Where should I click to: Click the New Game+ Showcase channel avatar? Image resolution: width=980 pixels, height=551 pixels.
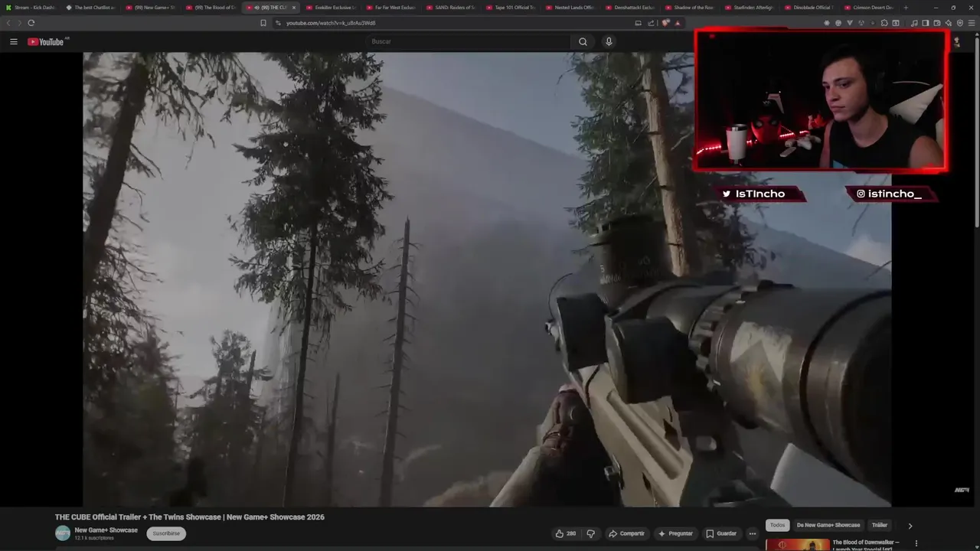[x=63, y=533]
